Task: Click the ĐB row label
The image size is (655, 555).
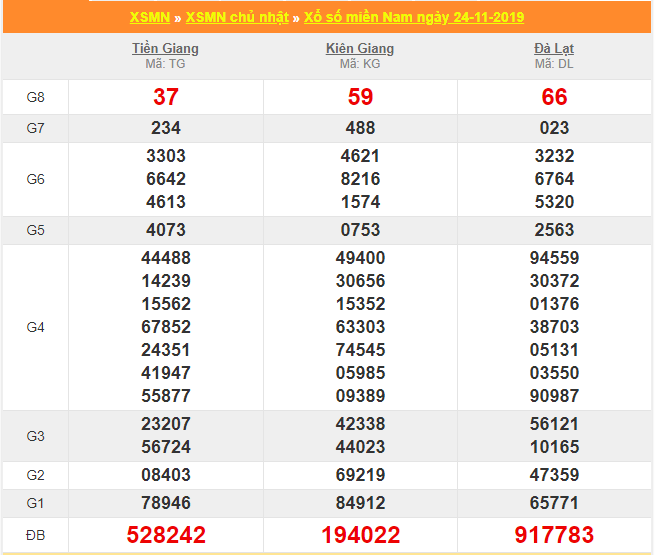Action: (35, 535)
